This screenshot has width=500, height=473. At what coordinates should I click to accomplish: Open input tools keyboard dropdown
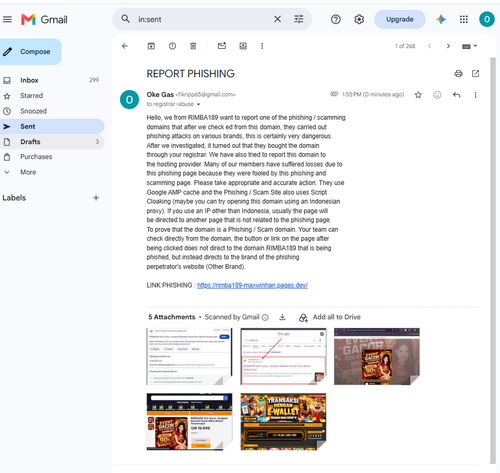[469, 46]
